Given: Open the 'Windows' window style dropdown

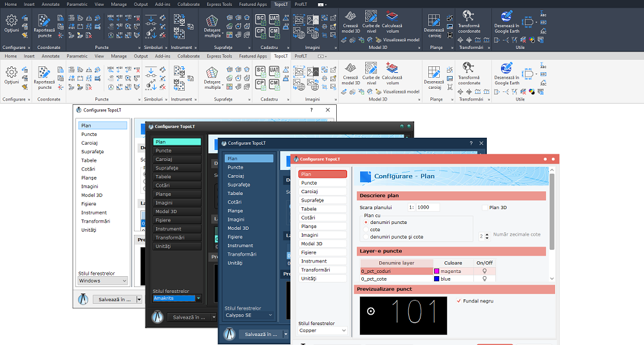Looking at the screenshot, I should pos(102,281).
